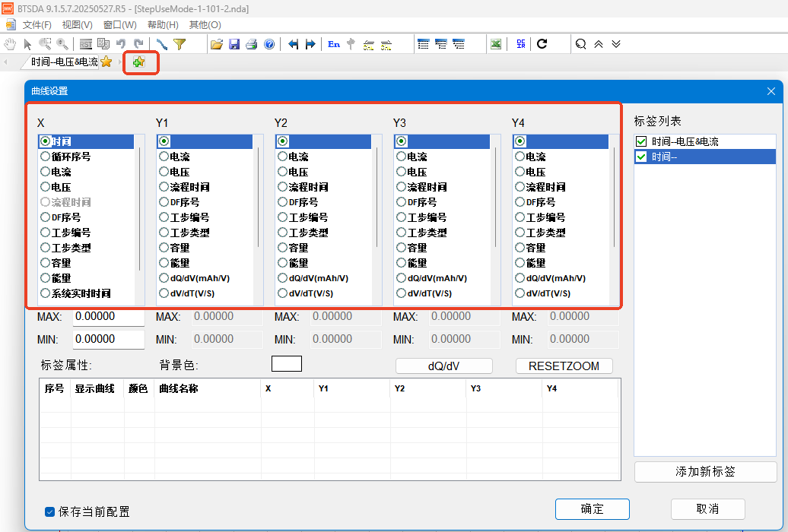Select 工步类型 radio in Y1 list
Image resolution: width=788 pixels, height=532 pixels.
pyautogui.click(x=164, y=233)
